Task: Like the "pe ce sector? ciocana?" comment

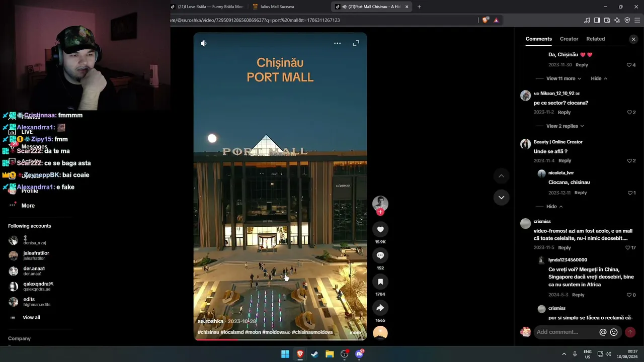Action: [x=629, y=112]
